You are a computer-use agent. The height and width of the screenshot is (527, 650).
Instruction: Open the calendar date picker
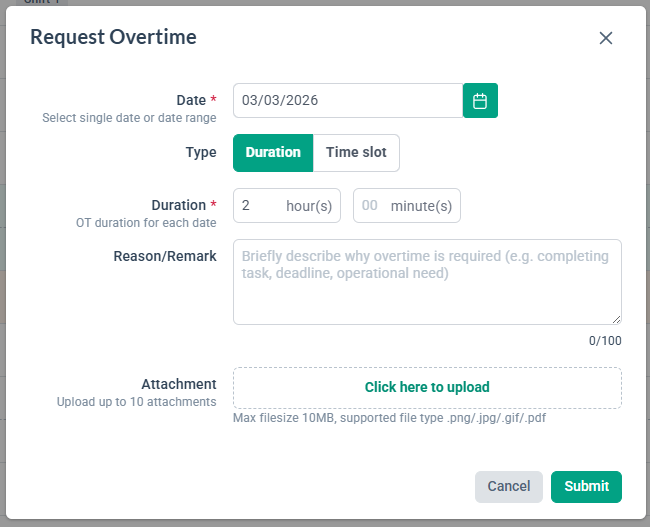480,101
